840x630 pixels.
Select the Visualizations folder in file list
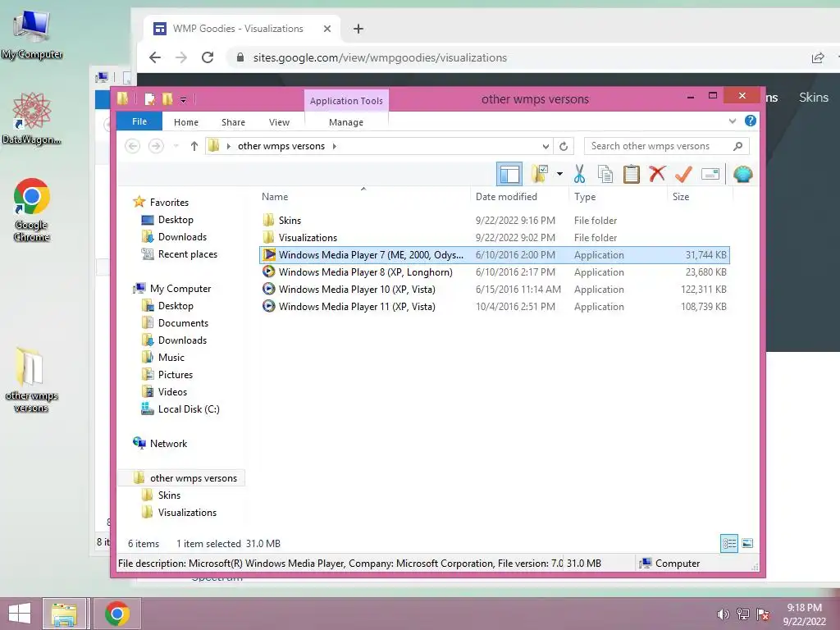click(308, 237)
